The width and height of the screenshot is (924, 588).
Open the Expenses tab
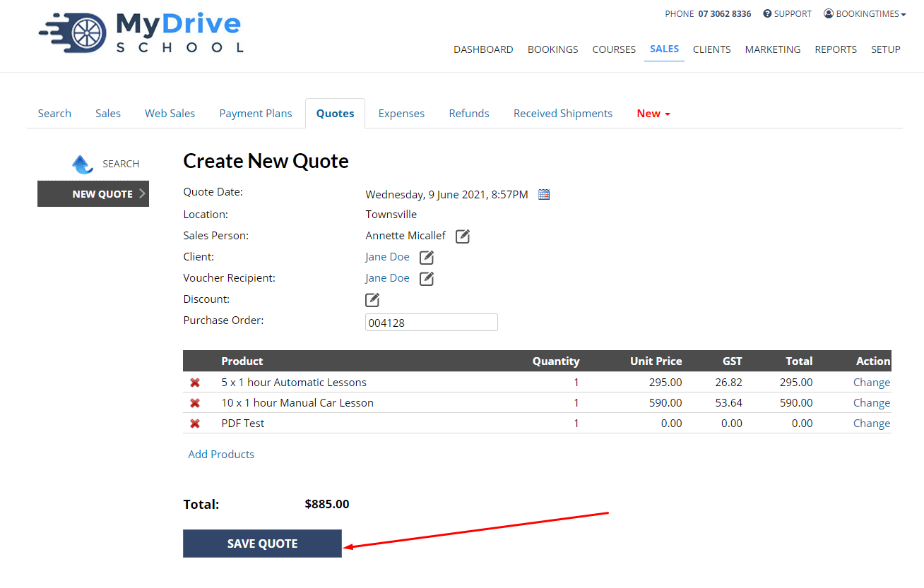401,114
